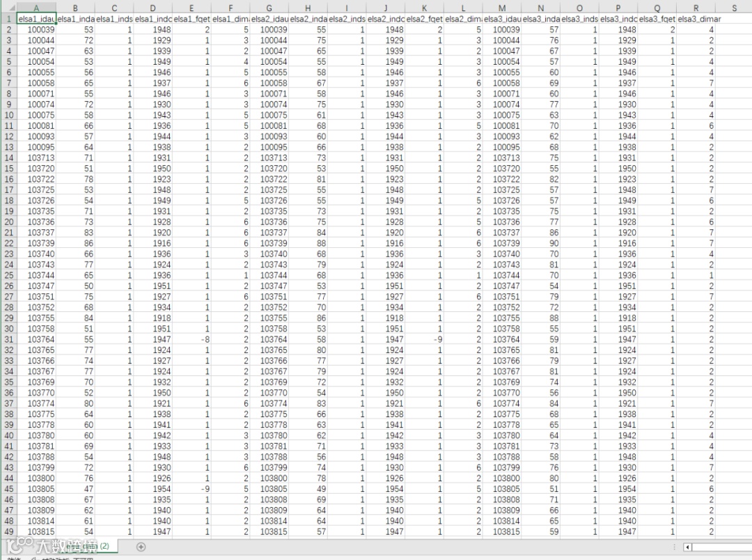The width and height of the screenshot is (752, 560).
Task: Select header cell elsa3_fqet
Action: pyautogui.click(x=657, y=19)
